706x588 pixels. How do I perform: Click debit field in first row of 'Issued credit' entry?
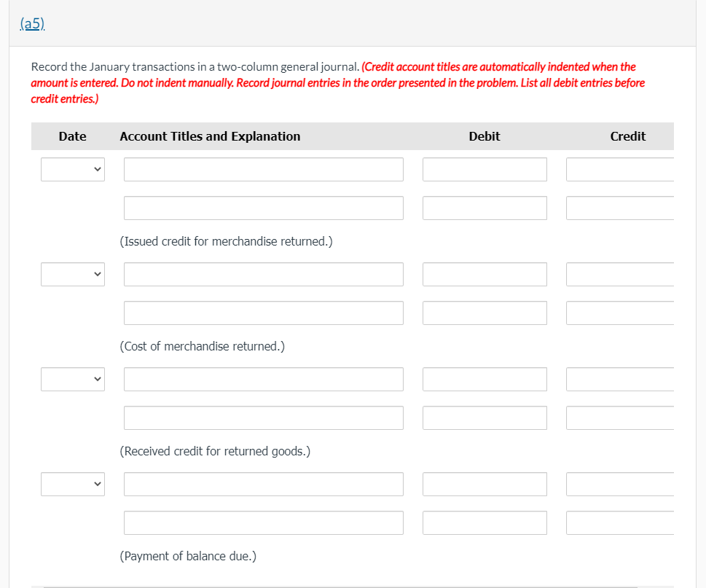pyautogui.click(x=485, y=169)
